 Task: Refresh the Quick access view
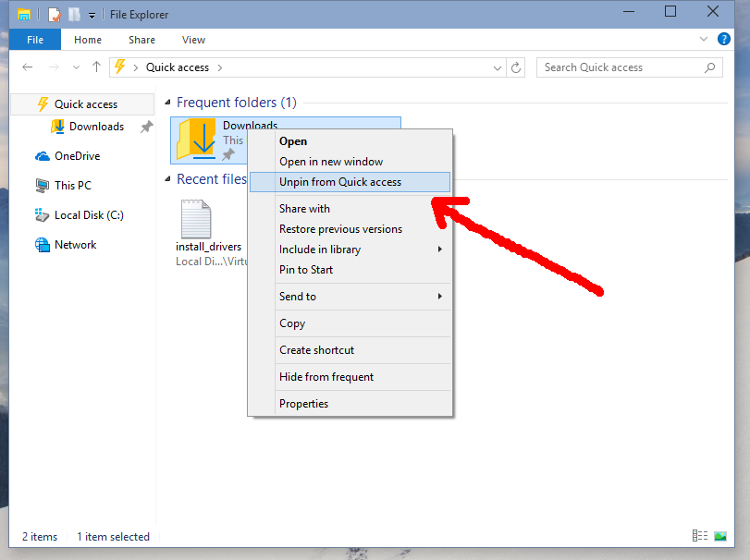coord(516,67)
